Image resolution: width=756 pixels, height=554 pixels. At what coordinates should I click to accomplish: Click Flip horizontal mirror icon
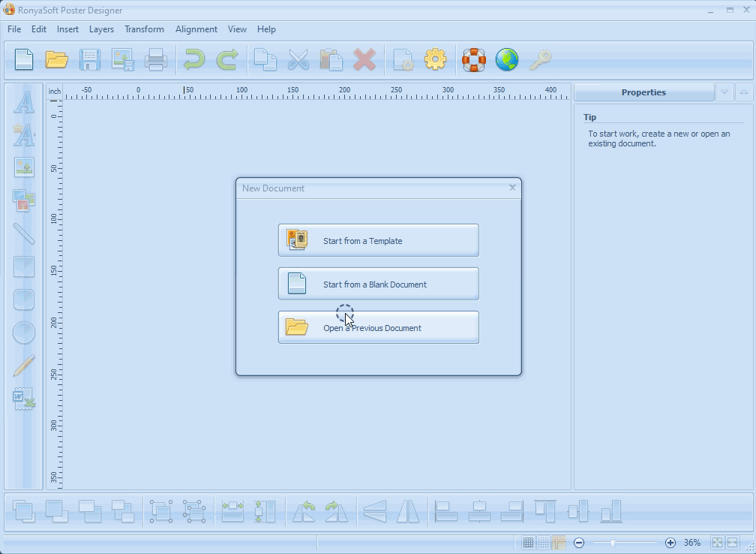pyautogui.click(x=408, y=511)
